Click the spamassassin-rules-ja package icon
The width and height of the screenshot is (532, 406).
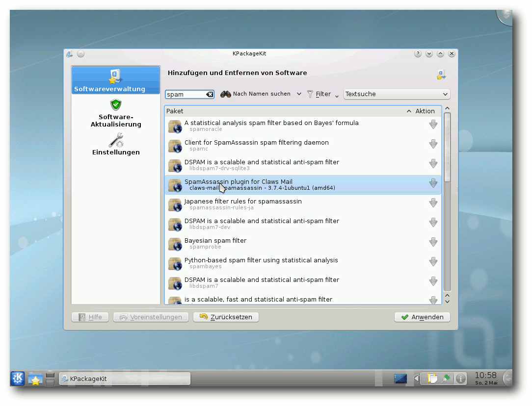tap(175, 205)
